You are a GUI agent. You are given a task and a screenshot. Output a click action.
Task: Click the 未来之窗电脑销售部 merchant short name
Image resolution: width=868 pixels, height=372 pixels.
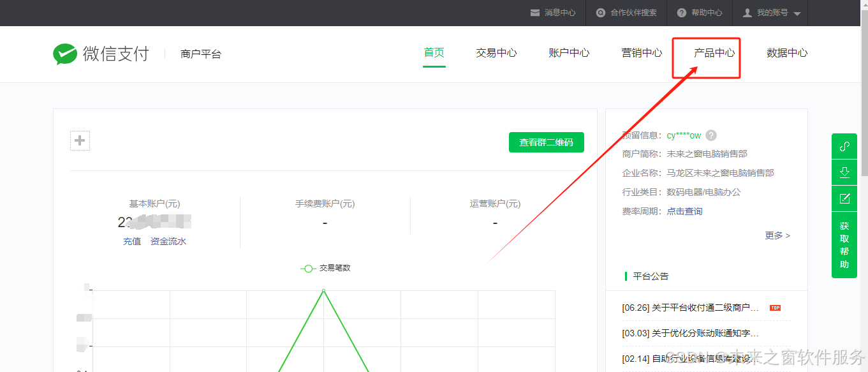click(x=707, y=154)
